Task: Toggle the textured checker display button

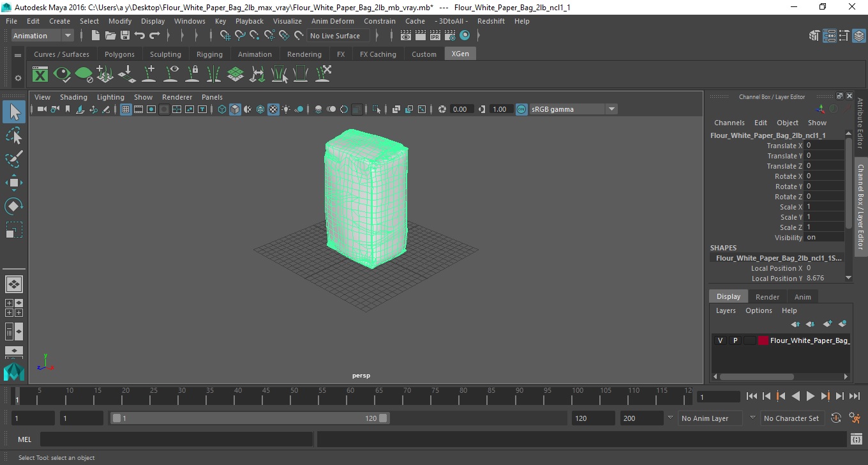Action: pyautogui.click(x=273, y=109)
